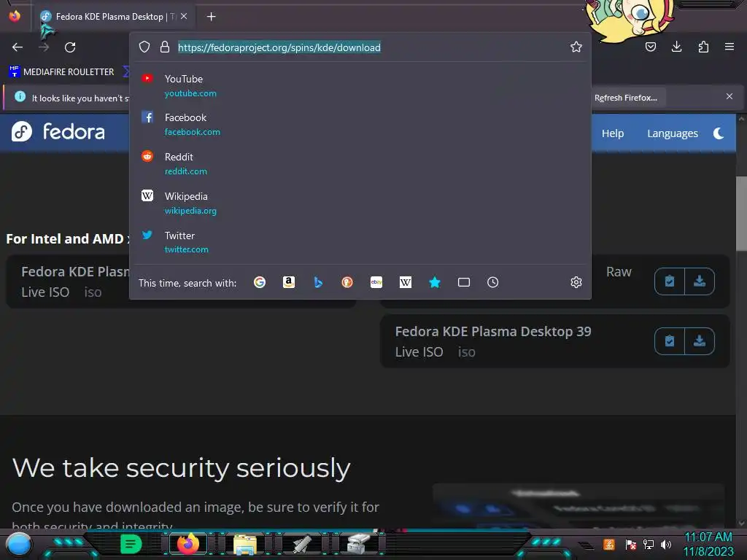Open the network tray icon
The width and height of the screenshot is (747, 560).
point(649,544)
